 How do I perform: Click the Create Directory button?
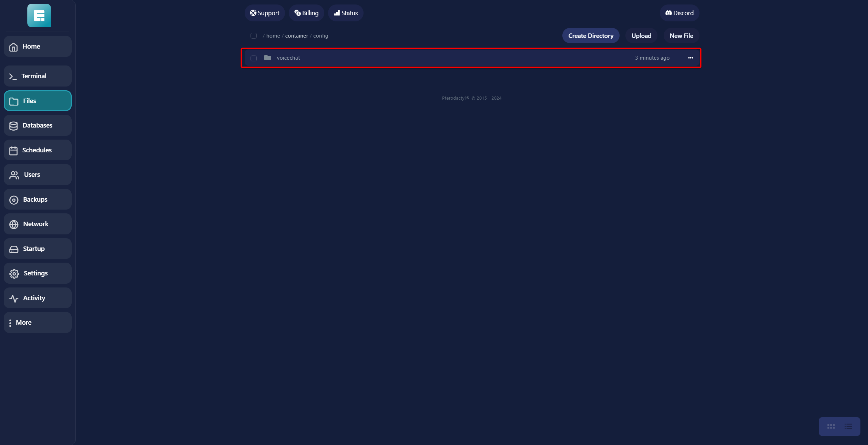pyautogui.click(x=591, y=36)
